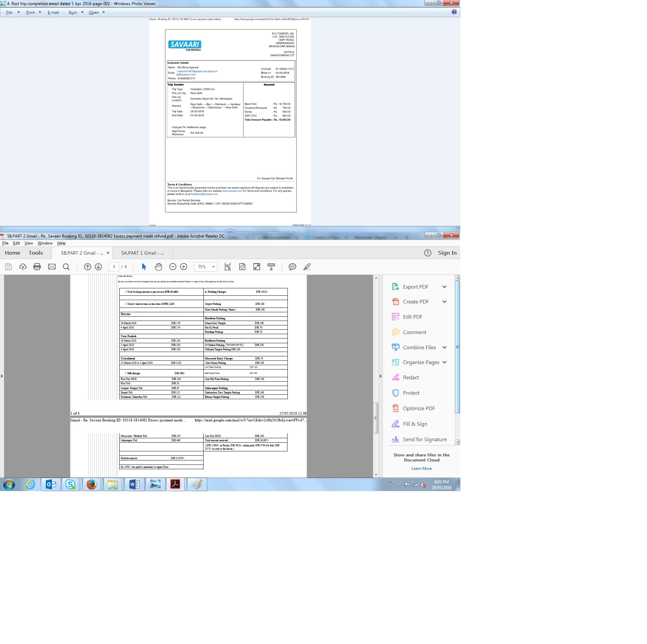This screenshot has width=647, height=644.
Task: Click the Zoom out minus icon
Action: (173, 267)
